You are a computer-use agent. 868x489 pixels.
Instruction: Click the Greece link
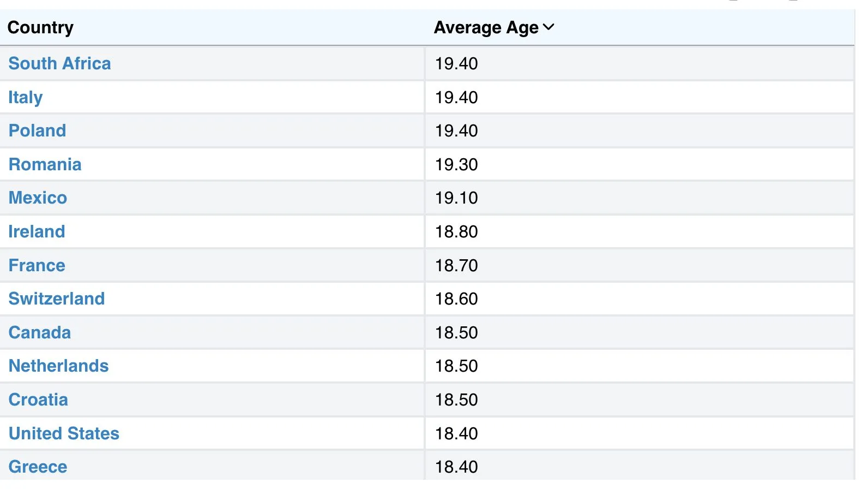pyautogui.click(x=38, y=467)
